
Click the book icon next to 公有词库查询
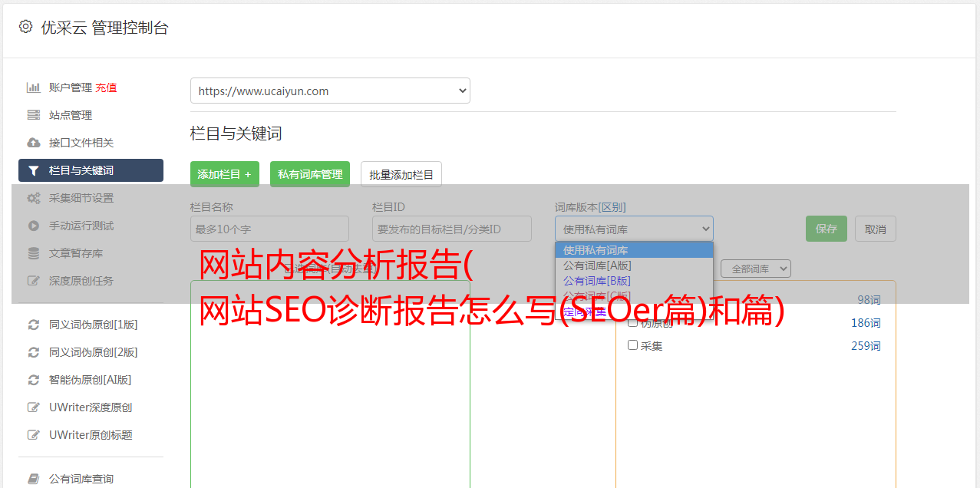coord(33,479)
